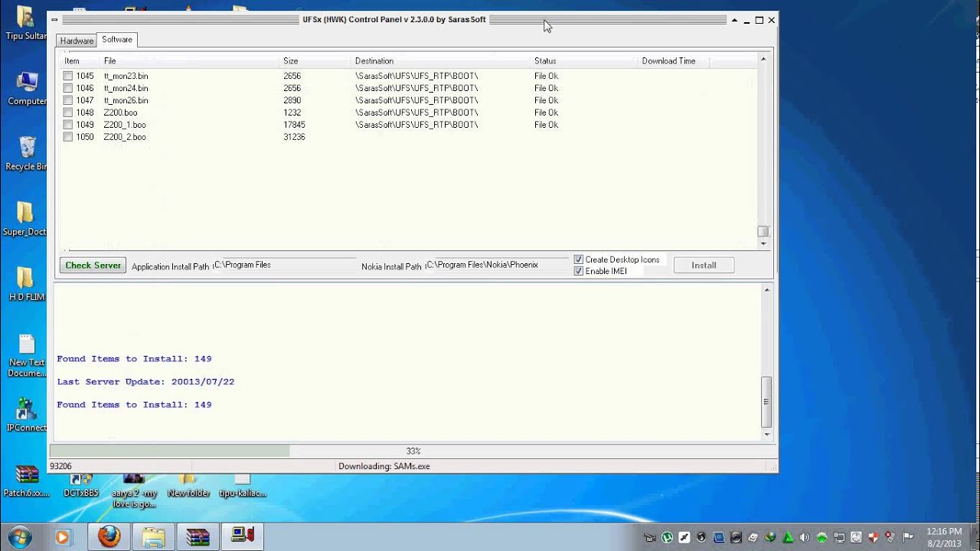
Task: Click the Install button
Action: click(x=704, y=266)
